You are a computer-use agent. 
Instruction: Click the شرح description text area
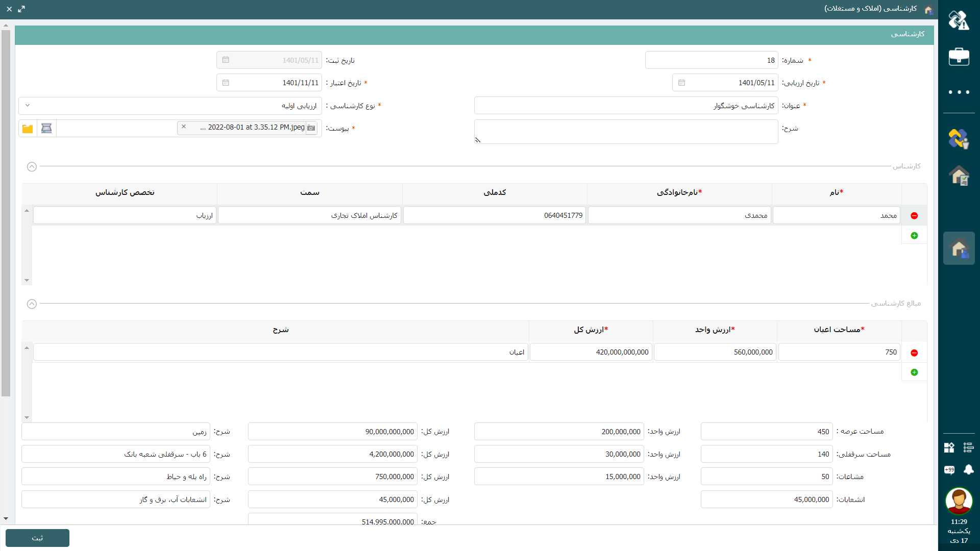coord(626,132)
